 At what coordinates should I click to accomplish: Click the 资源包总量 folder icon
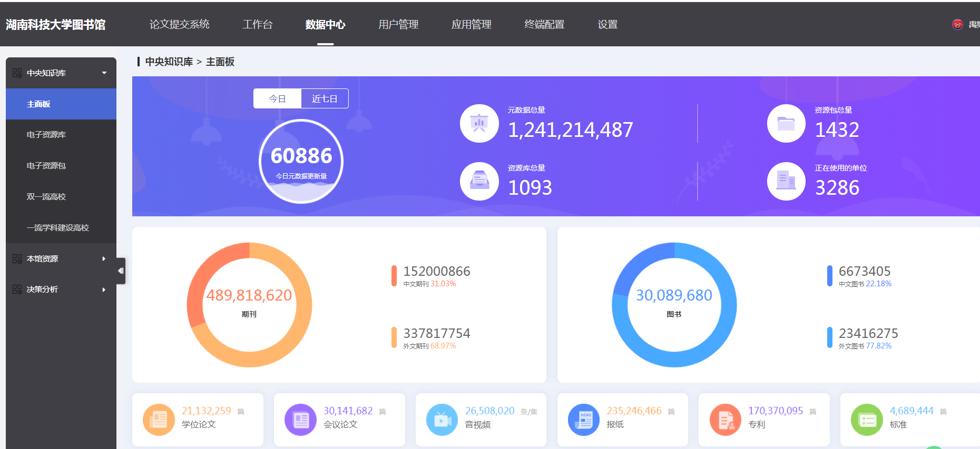tap(786, 124)
